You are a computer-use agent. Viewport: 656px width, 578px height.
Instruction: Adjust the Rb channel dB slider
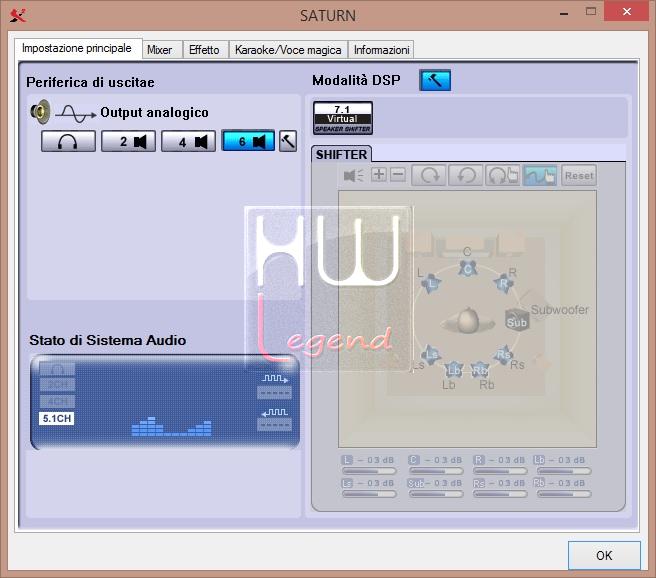pos(564,494)
